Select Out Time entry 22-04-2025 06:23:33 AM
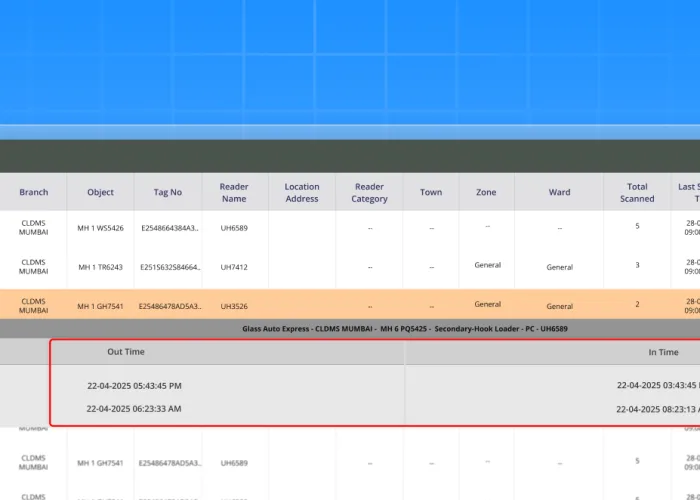700x500 pixels. pos(134,408)
